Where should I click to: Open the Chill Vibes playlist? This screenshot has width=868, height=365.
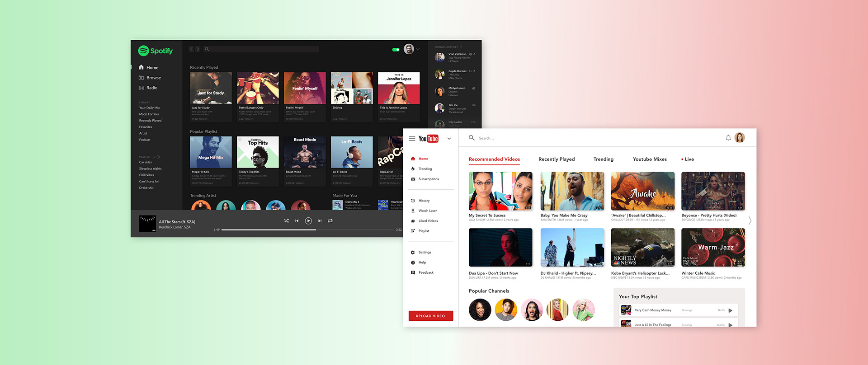click(x=146, y=175)
